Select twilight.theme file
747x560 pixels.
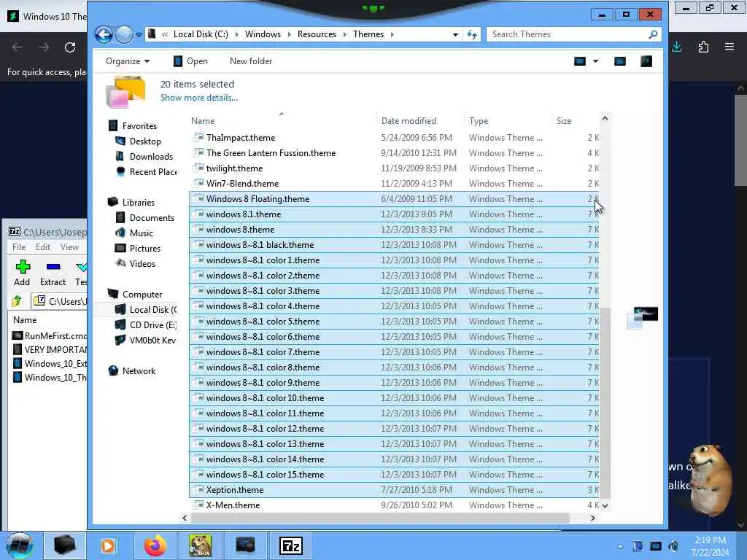tap(393, 168)
